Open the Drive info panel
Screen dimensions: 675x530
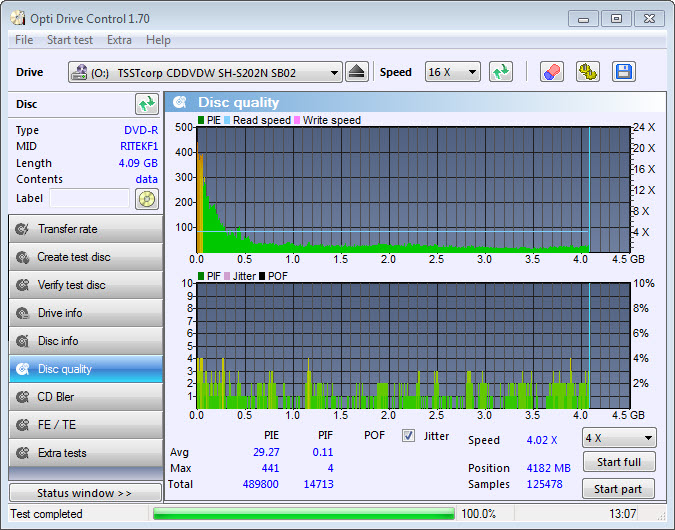[x=86, y=313]
